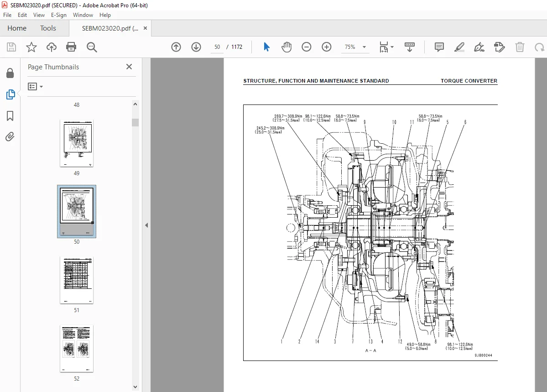Image resolution: width=547 pixels, height=392 pixels.
Task: Toggle Page Thumbnails sidebar icon
Action: click(10, 94)
